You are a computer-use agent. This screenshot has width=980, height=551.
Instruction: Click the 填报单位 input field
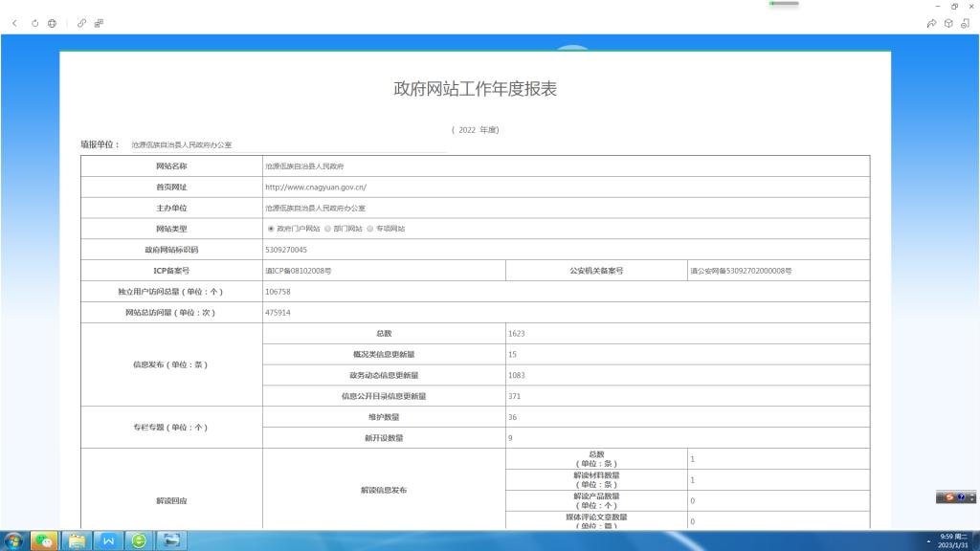[289, 145]
